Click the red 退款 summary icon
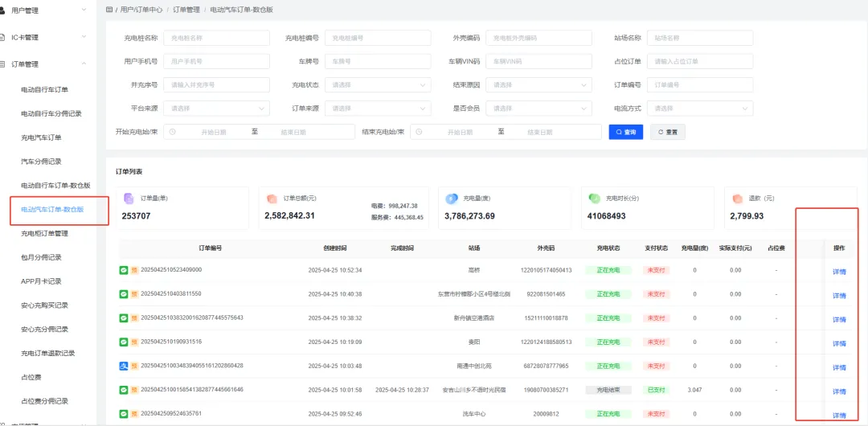The width and height of the screenshot is (868, 426). [x=737, y=198]
